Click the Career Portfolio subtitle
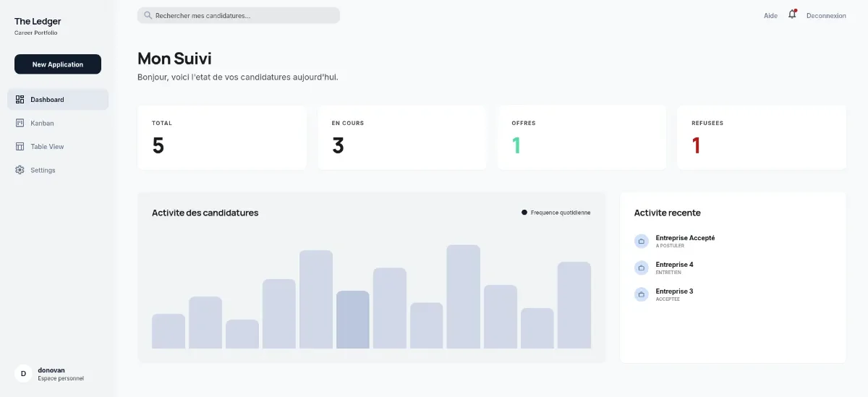The image size is (868, 397). 35,33
